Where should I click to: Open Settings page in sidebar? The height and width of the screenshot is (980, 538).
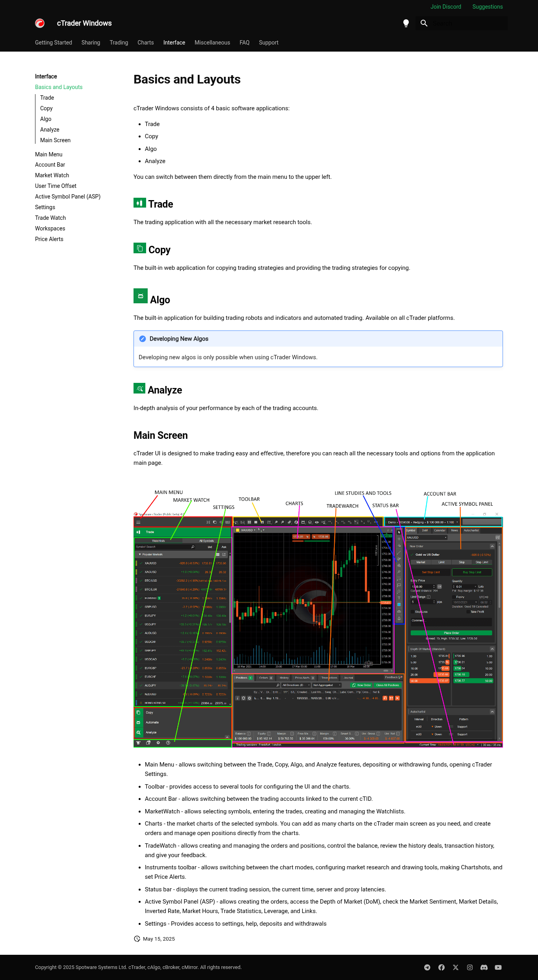pyautogui.click(x=45, y=207)
